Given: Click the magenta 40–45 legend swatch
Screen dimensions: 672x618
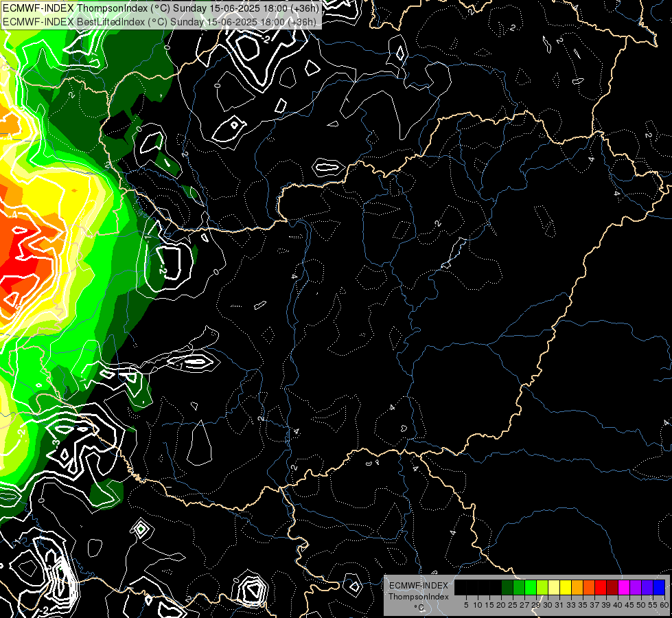Looking at the screenshot, I should tap(624, 588).
